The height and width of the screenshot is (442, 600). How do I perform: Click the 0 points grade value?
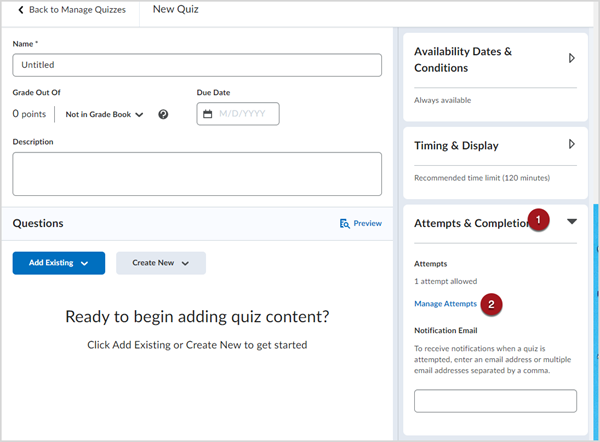pyautogui.click(x=29, y=114)
